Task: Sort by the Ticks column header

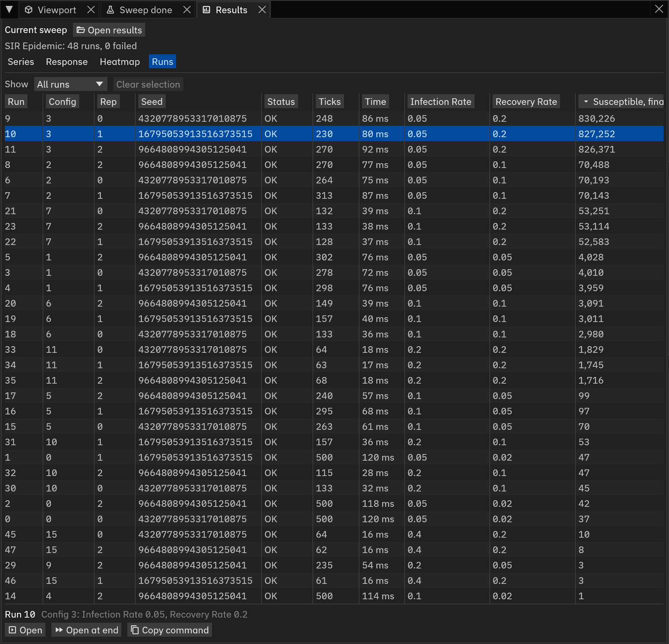Action: click(330, 102)
